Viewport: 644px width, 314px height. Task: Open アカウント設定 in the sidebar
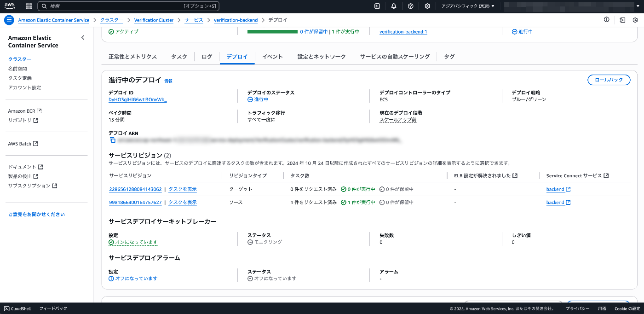coord(24,87)
